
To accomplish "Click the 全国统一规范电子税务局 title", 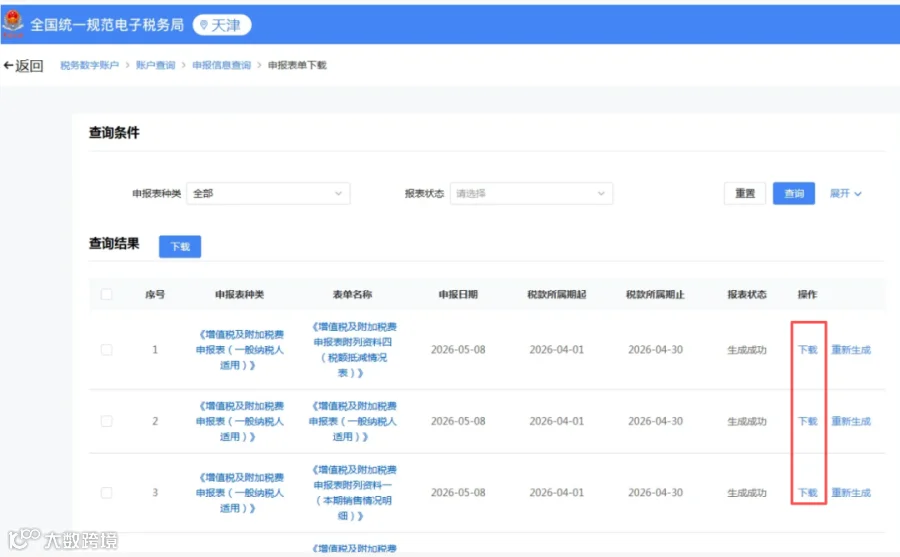I will pyautogui.click(x=107, y=25).
